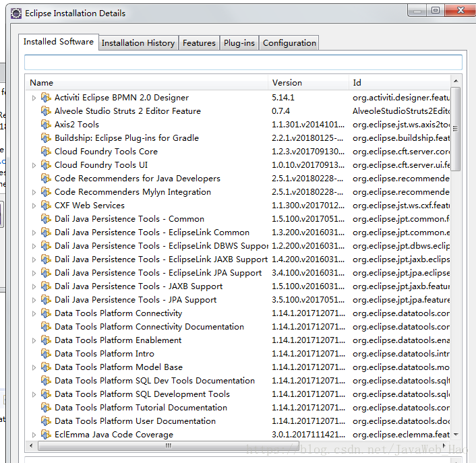Open the Installation History tab
The height and width of the screenshot is (463, 476).
tap(138, 42)
